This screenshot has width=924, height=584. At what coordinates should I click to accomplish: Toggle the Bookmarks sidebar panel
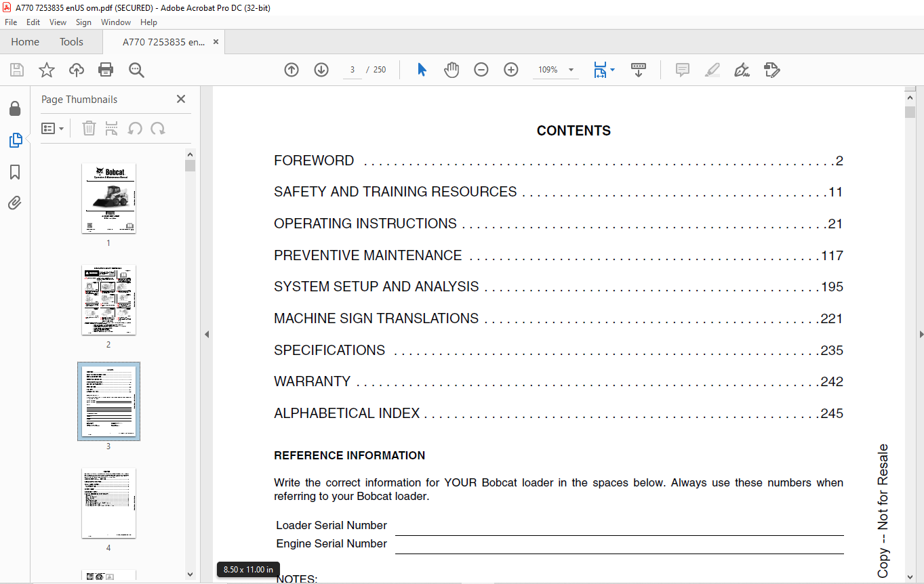point(15,172)
